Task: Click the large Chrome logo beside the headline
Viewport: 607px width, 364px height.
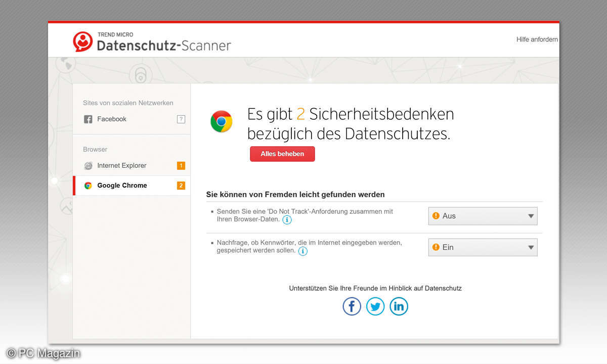Action: pyautogui.click(x=222, y=122)
